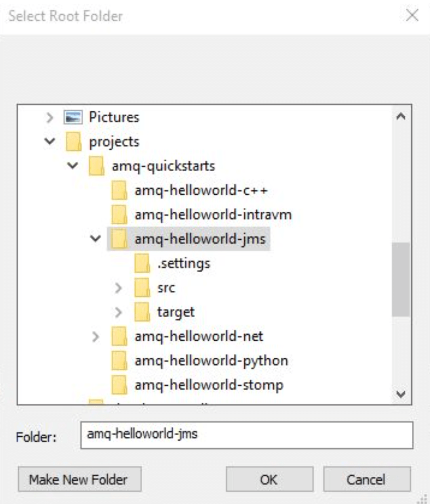Click the src folder icon
This screenshot has height=504, width=430.
pos(142,288)
